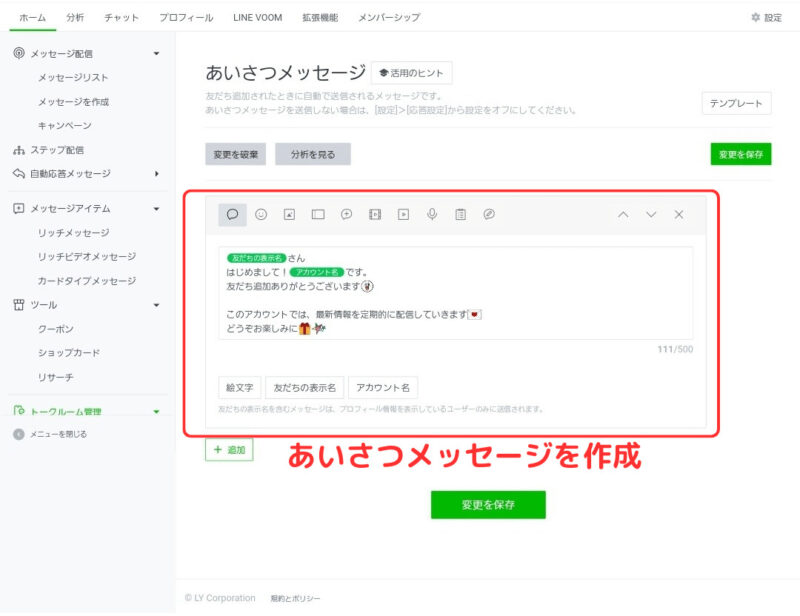Image resolution: width=800 pixels, height=616 pixels.
Task: Open カードタイプメッセージ in sidebar
Action: click(87, 281)
